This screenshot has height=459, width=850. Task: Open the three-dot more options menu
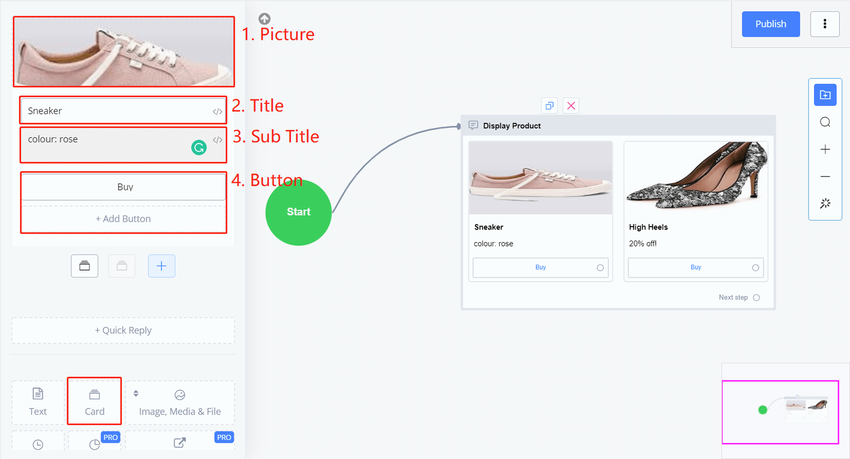click(x=825, y=24)
